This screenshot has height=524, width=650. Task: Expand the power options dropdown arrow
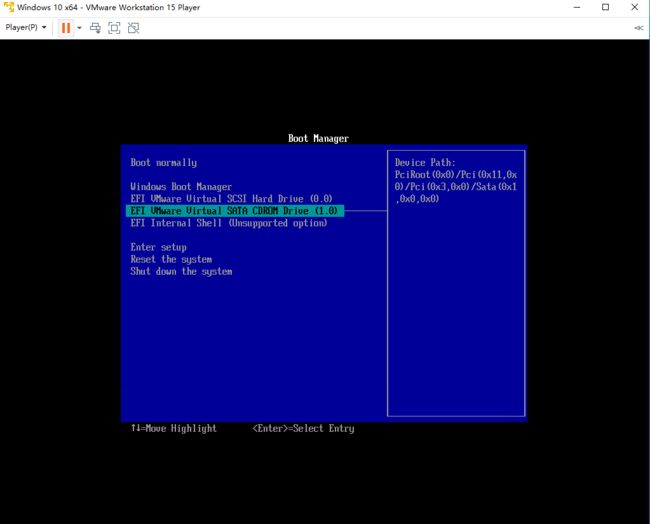click(x=79, y=28)
